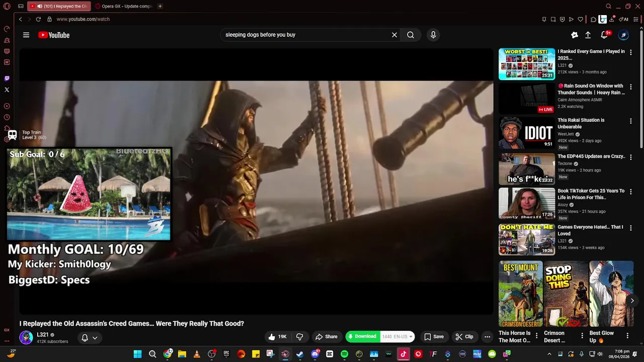Open ad blocker shield icon

(562, 20)
